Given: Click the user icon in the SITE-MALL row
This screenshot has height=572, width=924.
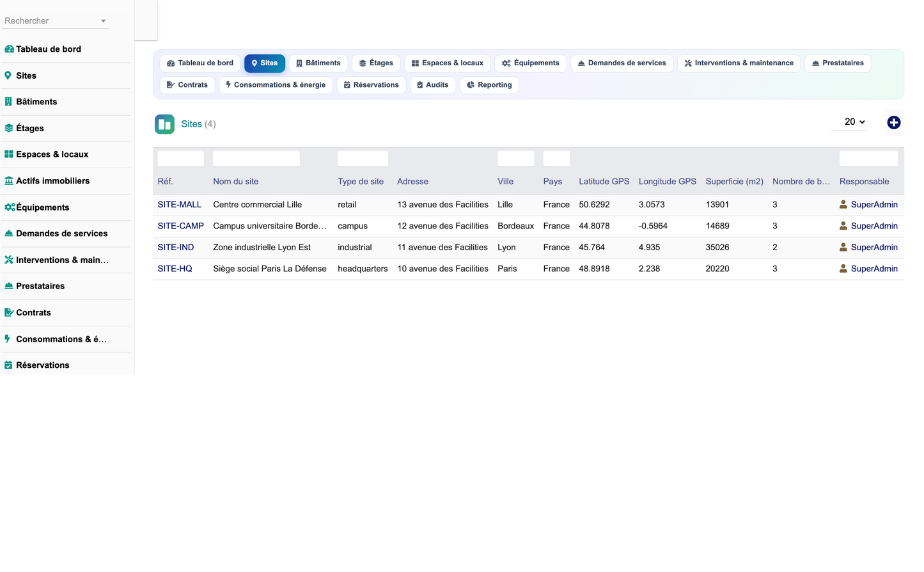Looking at the screenshot, I should [x=843, y=205].
